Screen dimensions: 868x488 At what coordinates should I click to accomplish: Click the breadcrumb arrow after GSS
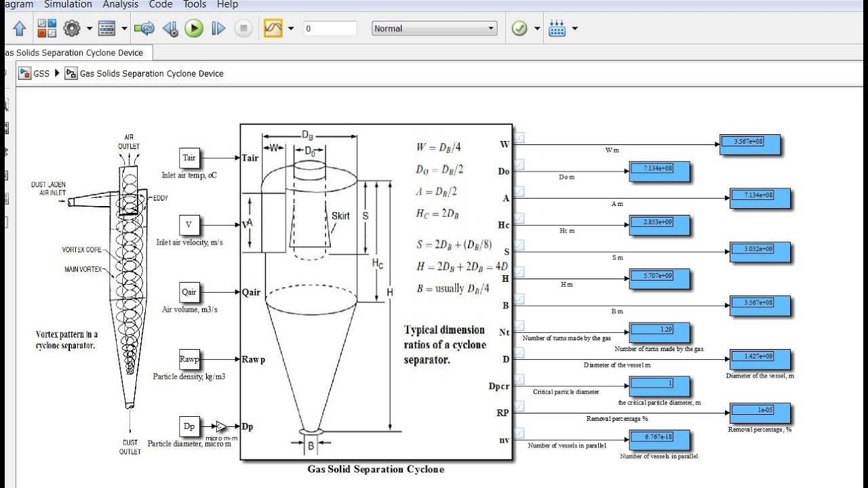[x=57, y=73]
